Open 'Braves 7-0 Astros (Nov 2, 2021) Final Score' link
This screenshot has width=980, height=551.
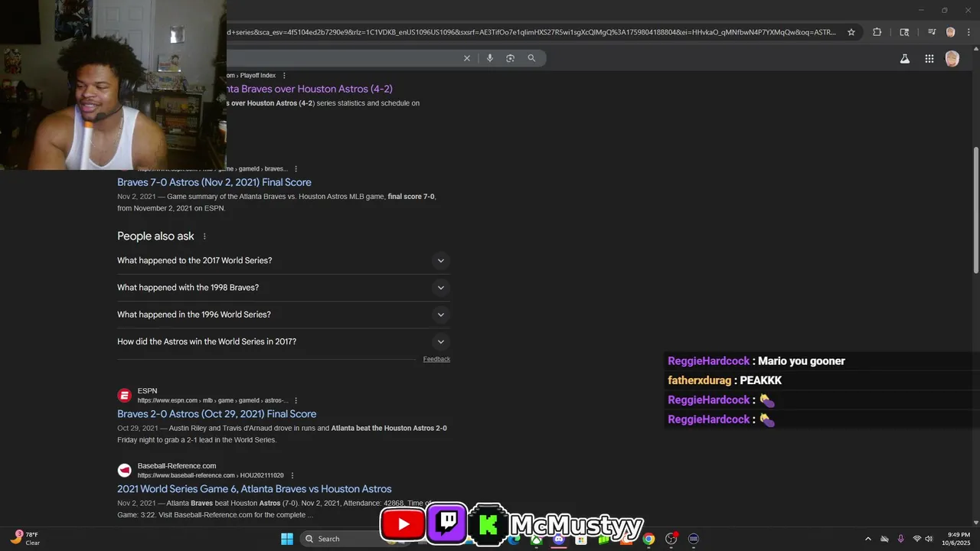pyautogui.click(x=214, y=182)
